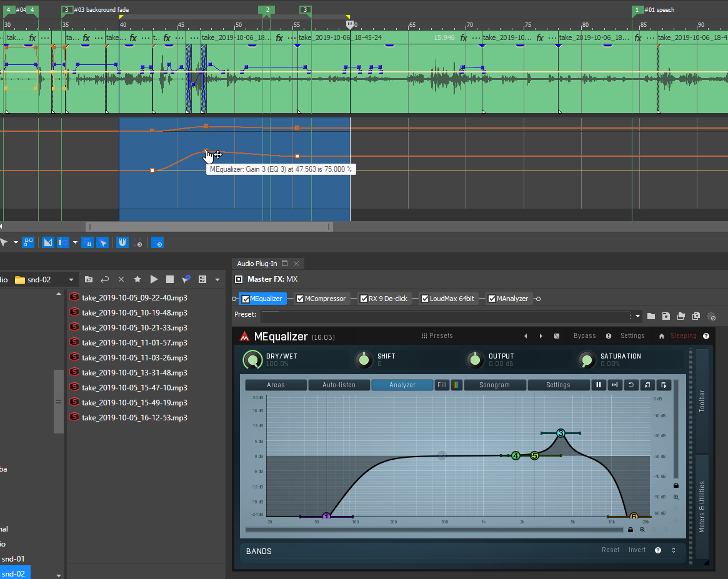Toggle the MCompressor plugin checkbox
The height and width of the screenshot is (579, 728).
[300, 299]
